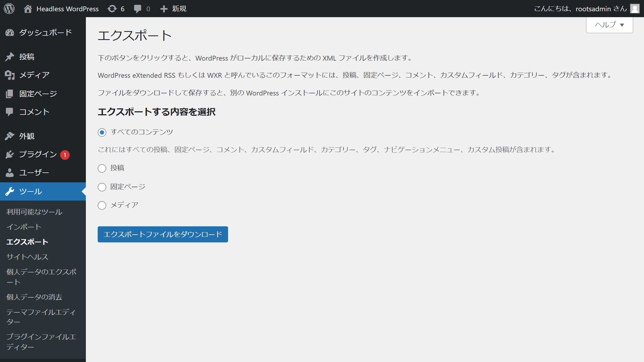Viewport: 644px width, 362px height.
Task: Open the こんにちは rootsadmin account menu
Action: point(580,9)
